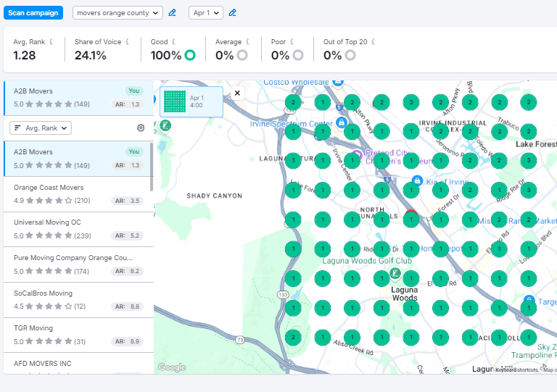
Task: Click the Pretend City museum purple marker
Action: 357,155
